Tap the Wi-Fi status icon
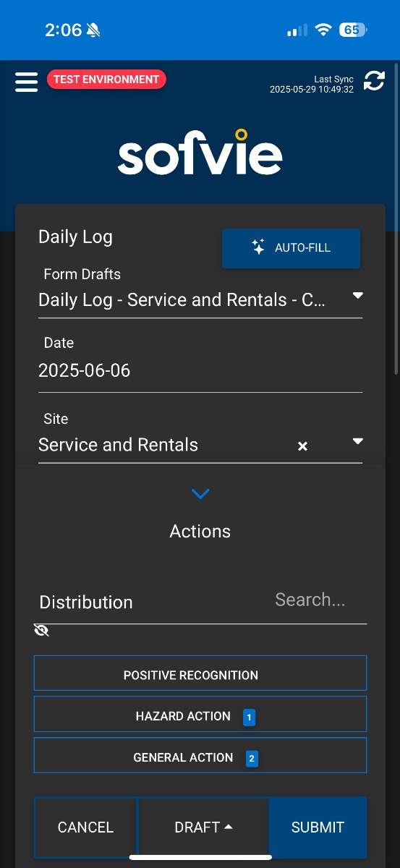400x868 pixels. (323, 30)
